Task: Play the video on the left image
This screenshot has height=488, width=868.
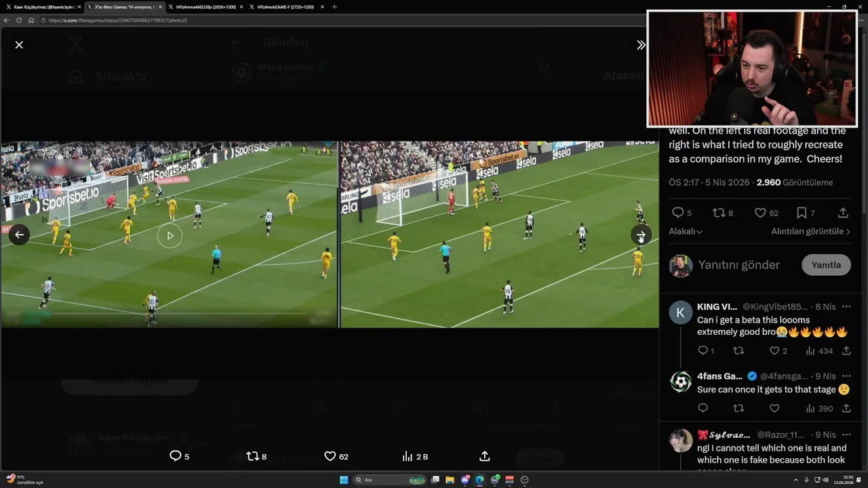Action: coord(170,235)
